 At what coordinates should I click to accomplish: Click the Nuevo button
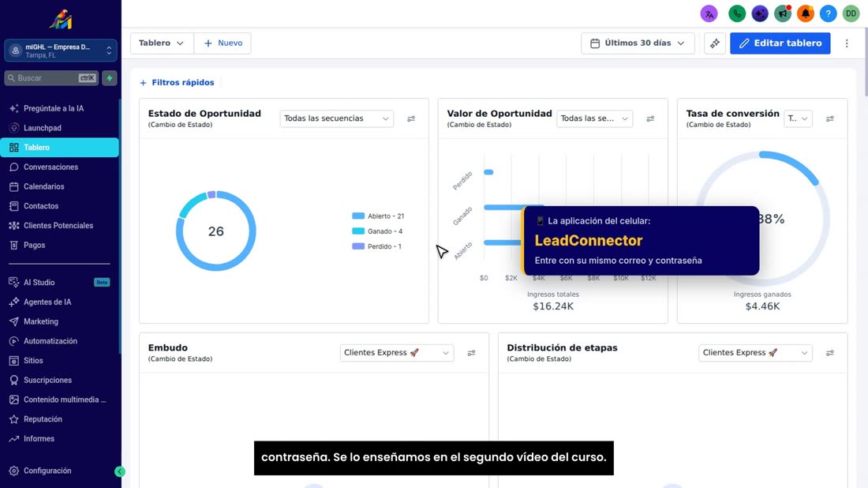223,43
